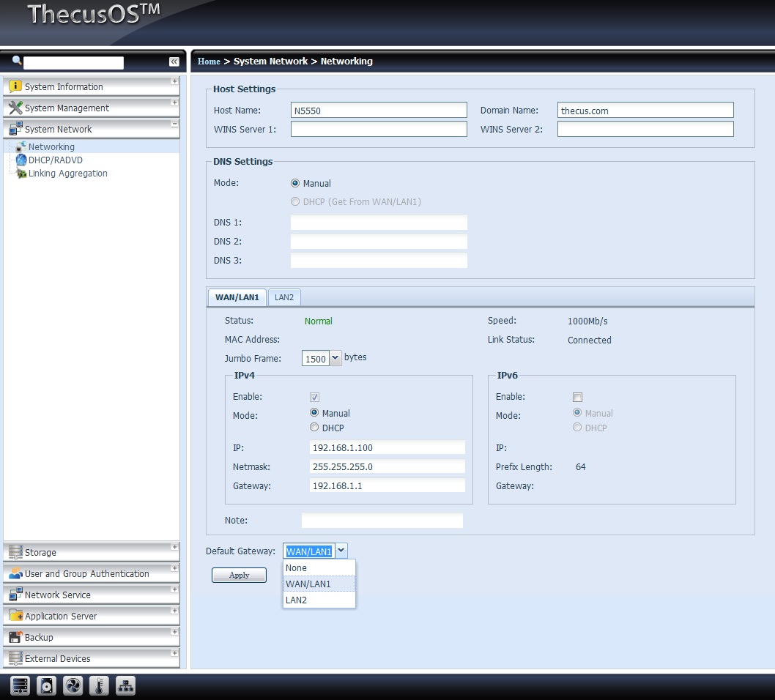The height and width of the screenshot is (700, 775).
Task: Click the hard disk status icon
Action: tap(46, 686)
